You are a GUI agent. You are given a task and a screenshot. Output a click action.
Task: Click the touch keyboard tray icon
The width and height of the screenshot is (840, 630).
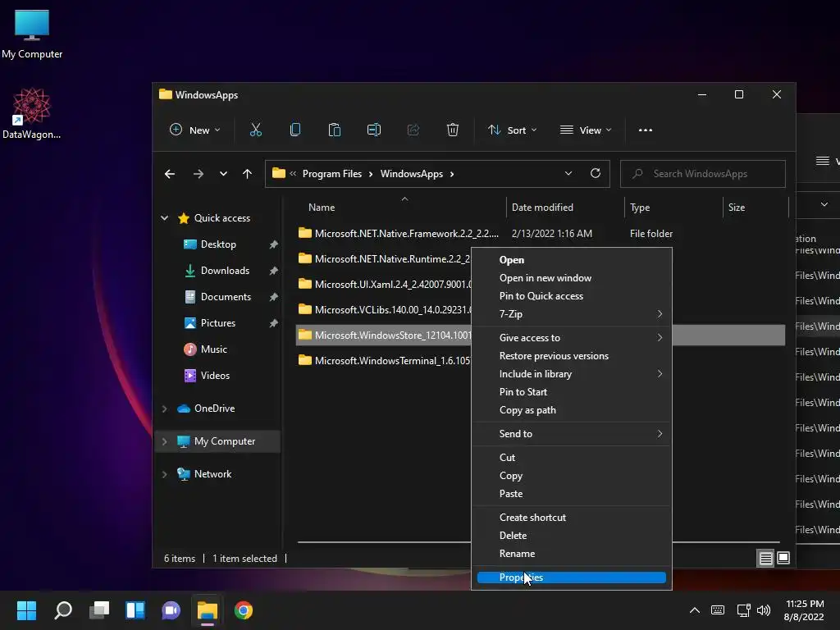pyautogui.click(x=718, y=610)
